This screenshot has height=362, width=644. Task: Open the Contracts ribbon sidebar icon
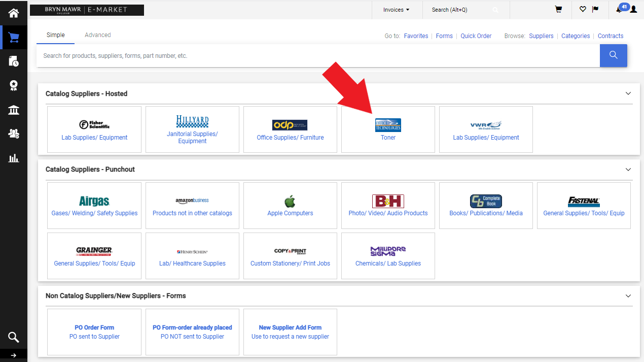point(14,86)
